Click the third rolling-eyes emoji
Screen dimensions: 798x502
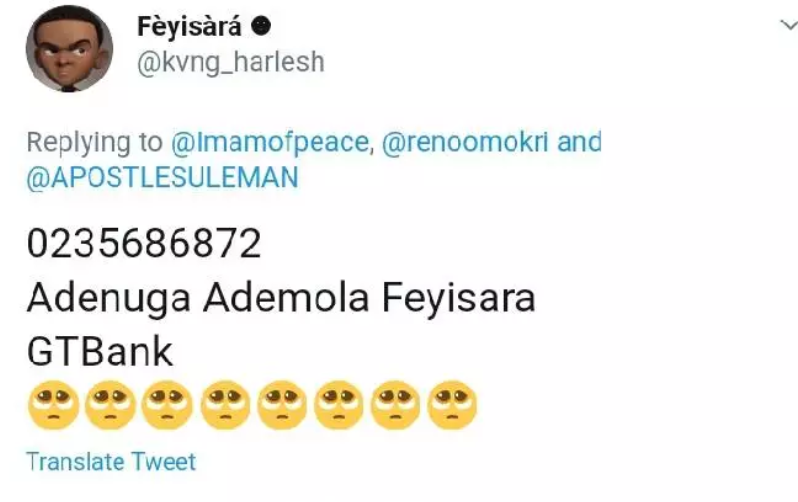pyautogui.click(x=167, y=405)
